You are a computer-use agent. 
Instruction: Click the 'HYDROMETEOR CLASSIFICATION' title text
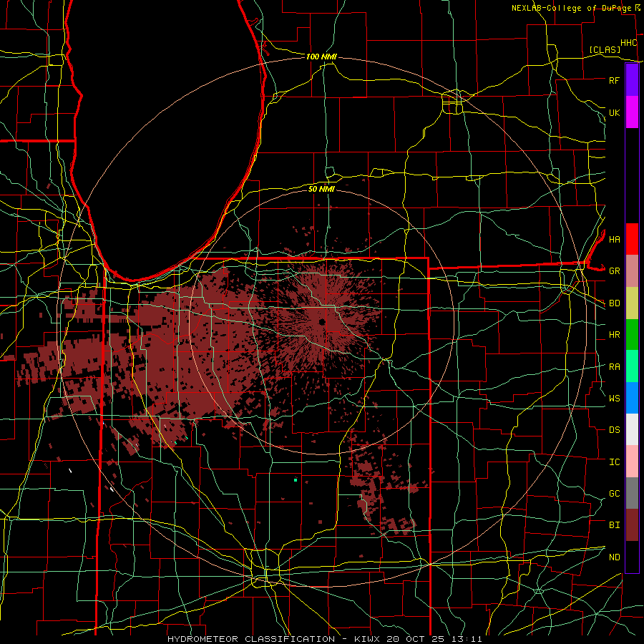(251, 639)
